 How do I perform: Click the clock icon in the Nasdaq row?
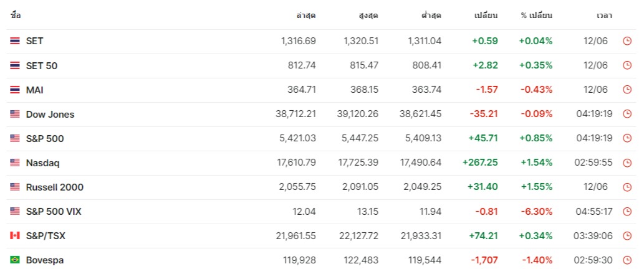point(627,163)
